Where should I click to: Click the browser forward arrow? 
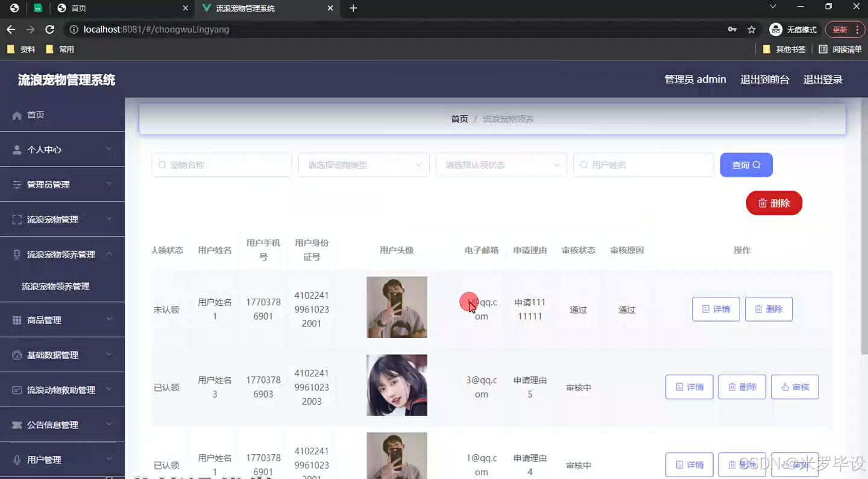[30, 30]
